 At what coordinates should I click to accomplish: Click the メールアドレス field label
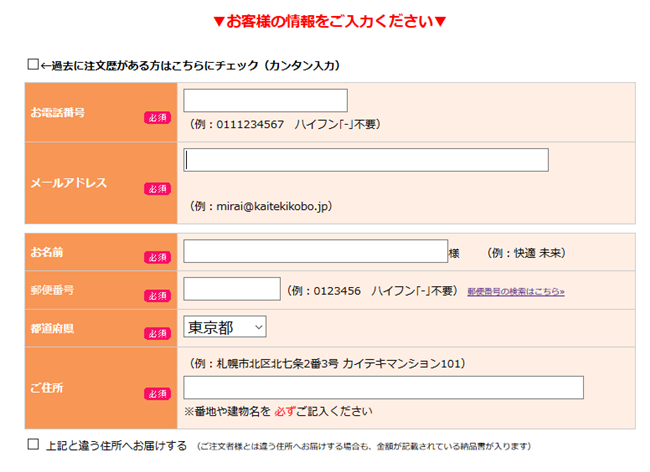67,183
